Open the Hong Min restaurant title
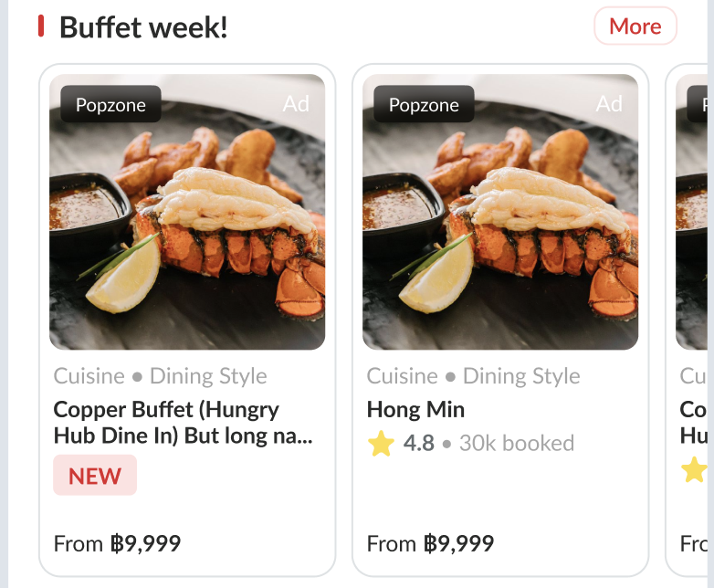 coord(415,409)
